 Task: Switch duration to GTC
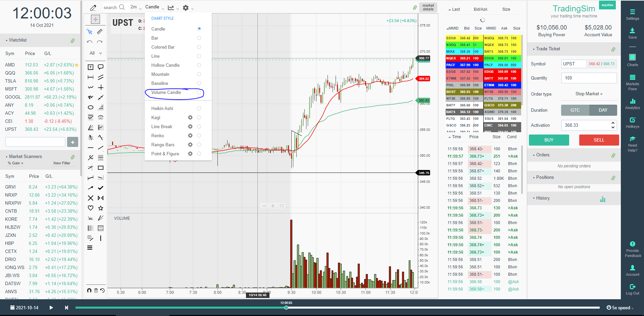(575, 110)
